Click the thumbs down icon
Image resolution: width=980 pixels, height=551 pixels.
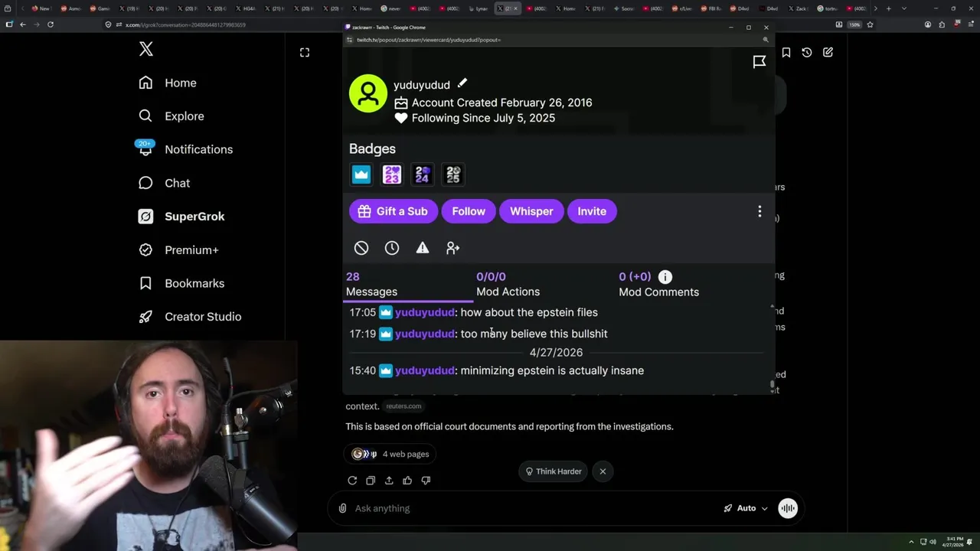pos(426,481)
